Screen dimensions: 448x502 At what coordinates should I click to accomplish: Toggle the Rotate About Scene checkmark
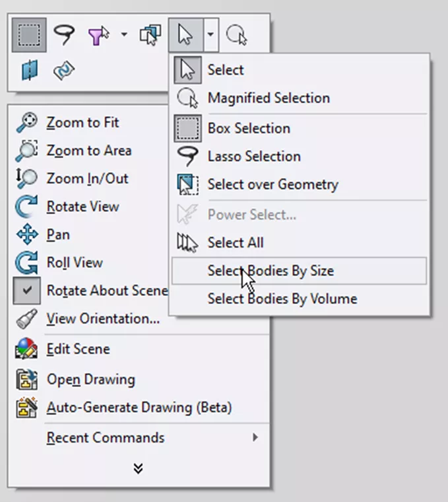(x=27, y=291)
